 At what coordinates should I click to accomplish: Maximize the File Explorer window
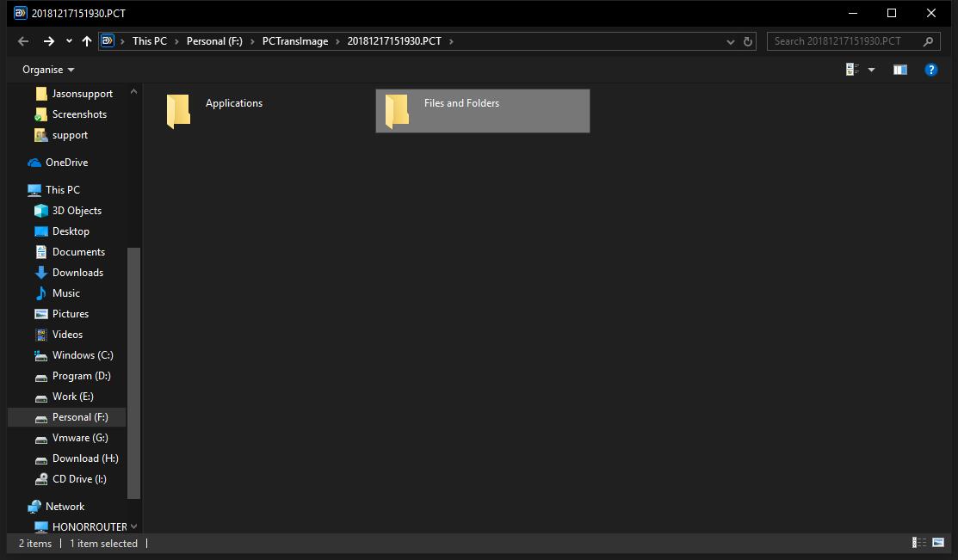[892, 13]
